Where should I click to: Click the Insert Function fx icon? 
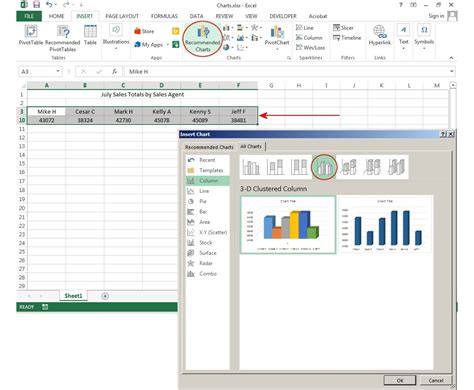click(114, 71)
